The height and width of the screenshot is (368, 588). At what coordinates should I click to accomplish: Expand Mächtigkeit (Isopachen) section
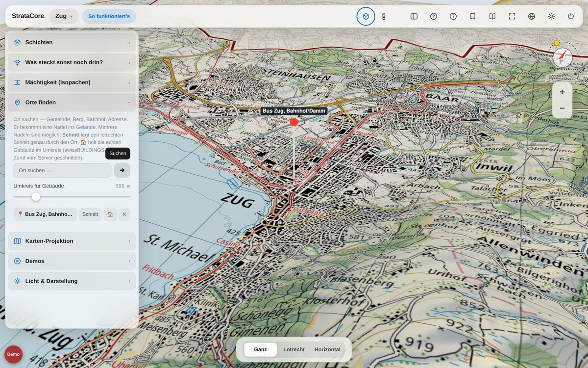(72, 82)
